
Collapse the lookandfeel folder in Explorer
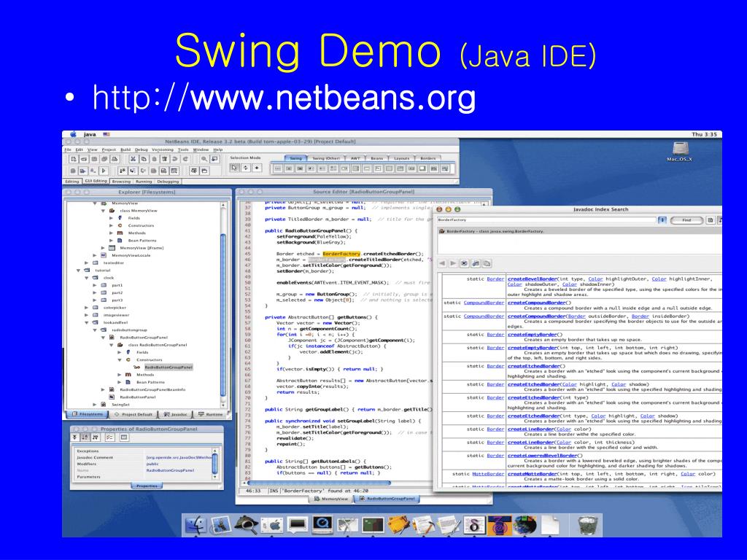(x=87, y=322)
